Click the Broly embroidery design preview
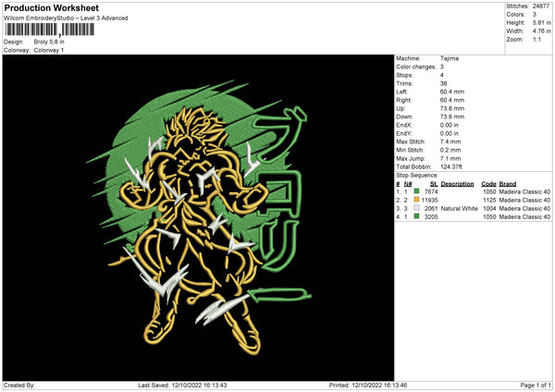Image resolution: width=555 pixels, height=392 pixels. point(198,217)
